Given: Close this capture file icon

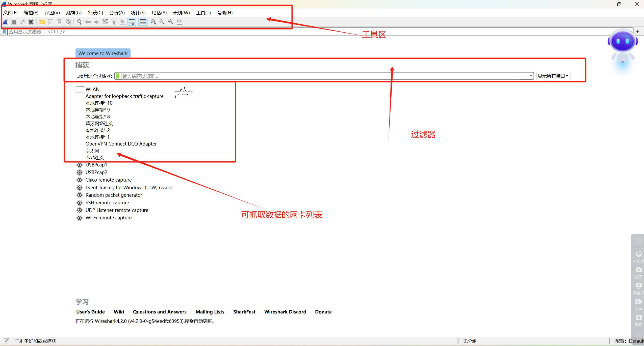Looking at the screenshot, I should (x=60, y=22).
